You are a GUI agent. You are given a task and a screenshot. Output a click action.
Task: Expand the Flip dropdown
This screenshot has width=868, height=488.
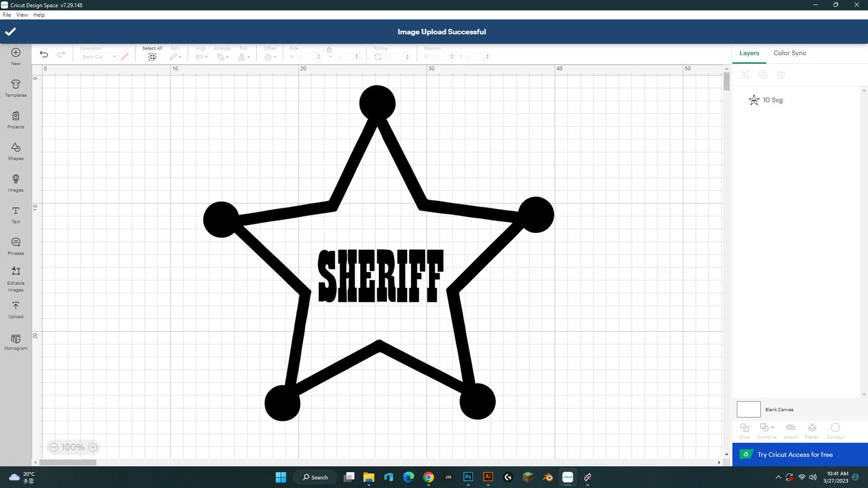(244, 57)
